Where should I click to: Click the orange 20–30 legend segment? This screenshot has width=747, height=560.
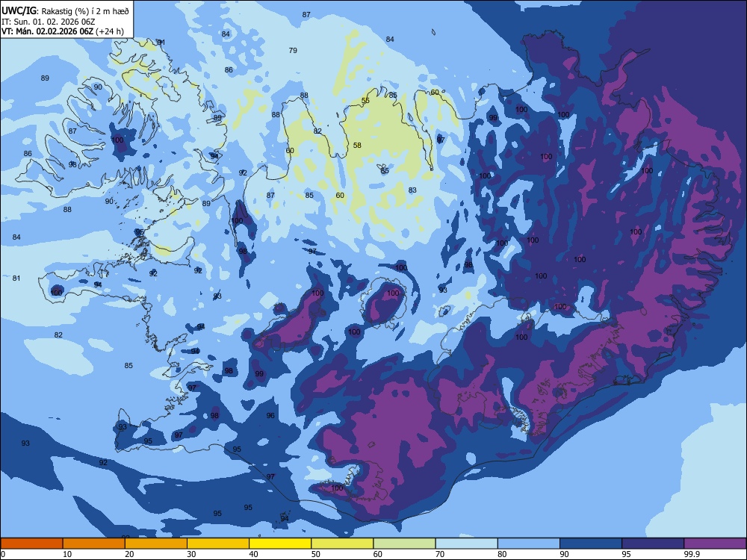click(156, 544)
